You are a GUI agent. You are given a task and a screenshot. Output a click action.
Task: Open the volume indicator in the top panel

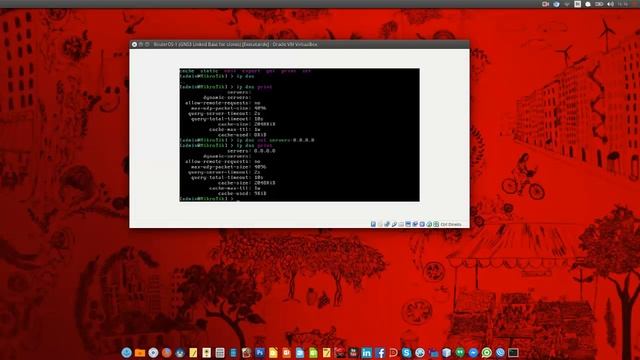tap(610, 4)
